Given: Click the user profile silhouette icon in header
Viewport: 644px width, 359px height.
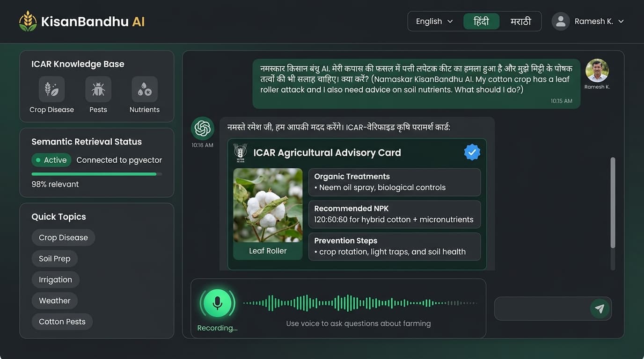Looking at the screenshot, I should click(x=560, y=22).
